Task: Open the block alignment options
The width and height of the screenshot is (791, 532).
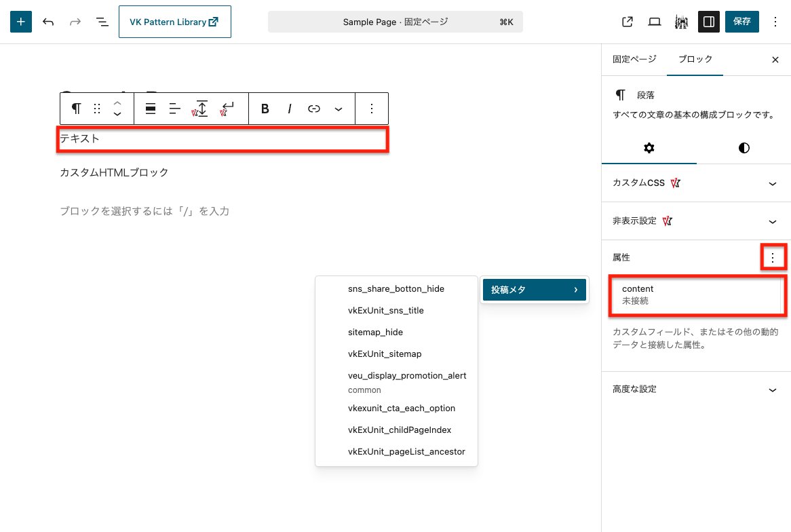Action: tap(151, 109)
